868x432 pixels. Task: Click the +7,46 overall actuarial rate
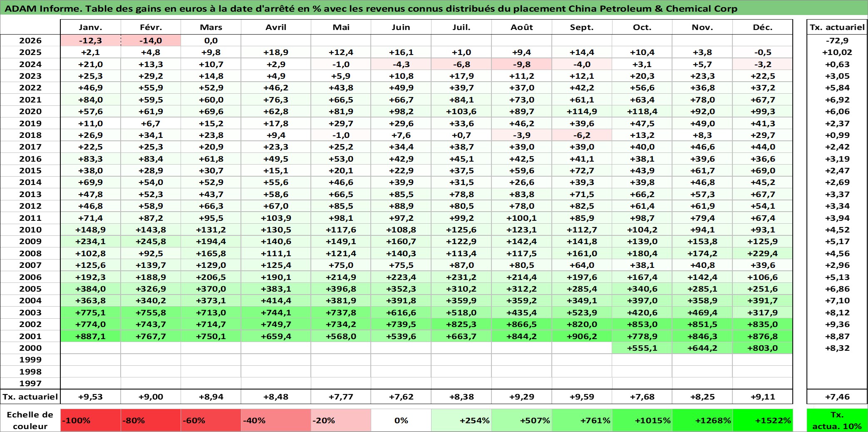tap(837, 397)
